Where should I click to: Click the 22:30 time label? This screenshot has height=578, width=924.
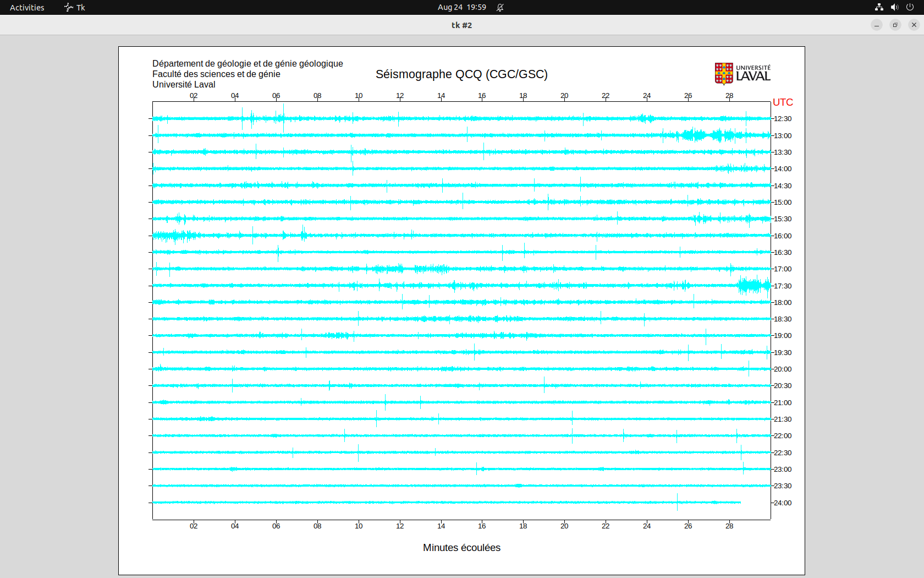(x=783, y=453)
